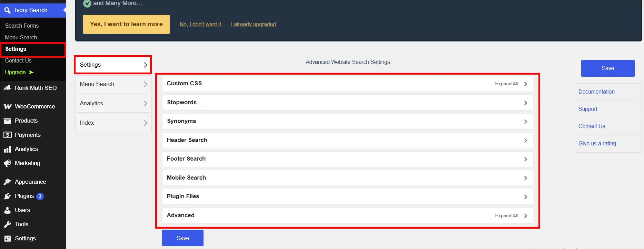Click the Analytics bar chart icon

[7, 149]
